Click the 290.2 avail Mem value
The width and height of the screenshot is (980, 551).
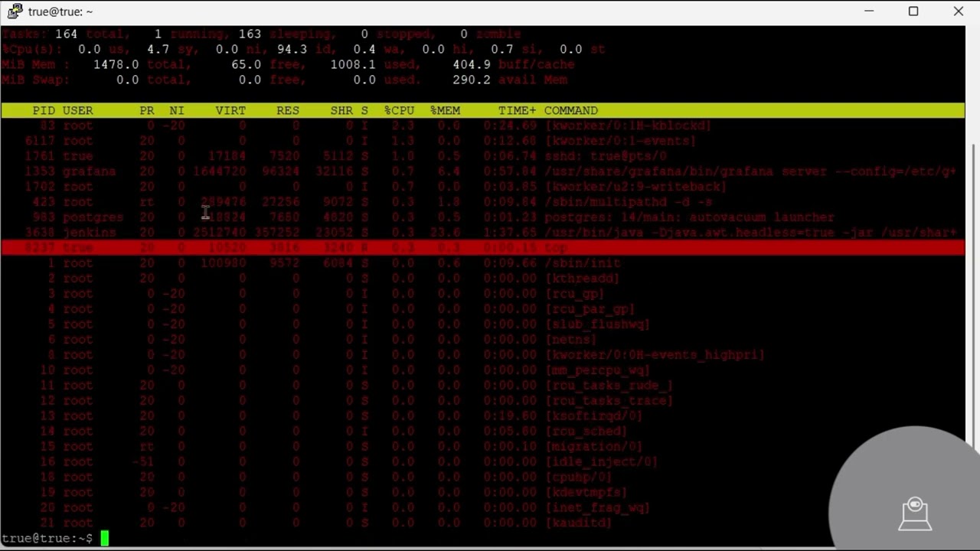(x=472, y=80)
